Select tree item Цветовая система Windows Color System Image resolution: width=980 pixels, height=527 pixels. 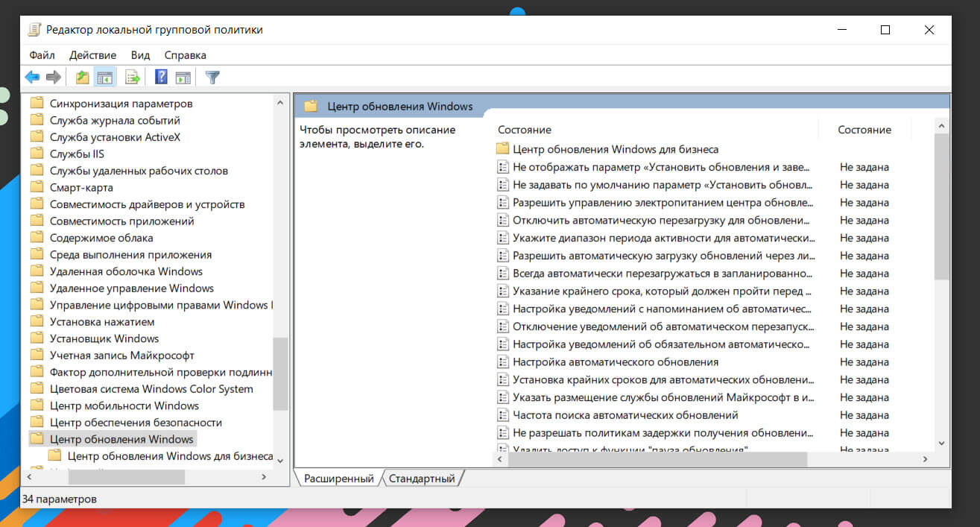(x=151, y=388)
